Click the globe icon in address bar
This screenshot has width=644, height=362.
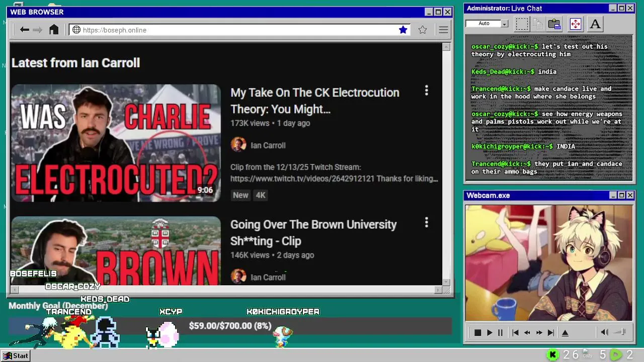tap(76, 30)
